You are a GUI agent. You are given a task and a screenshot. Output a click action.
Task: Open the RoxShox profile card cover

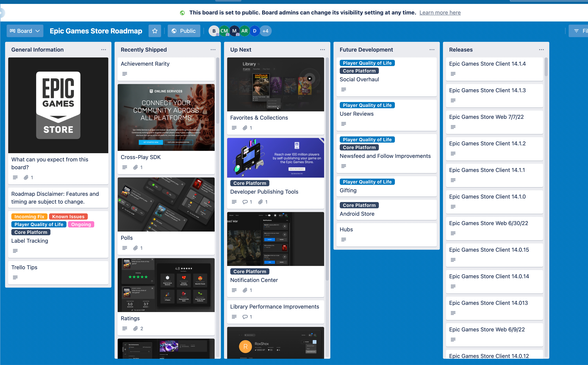click(275, 343)
